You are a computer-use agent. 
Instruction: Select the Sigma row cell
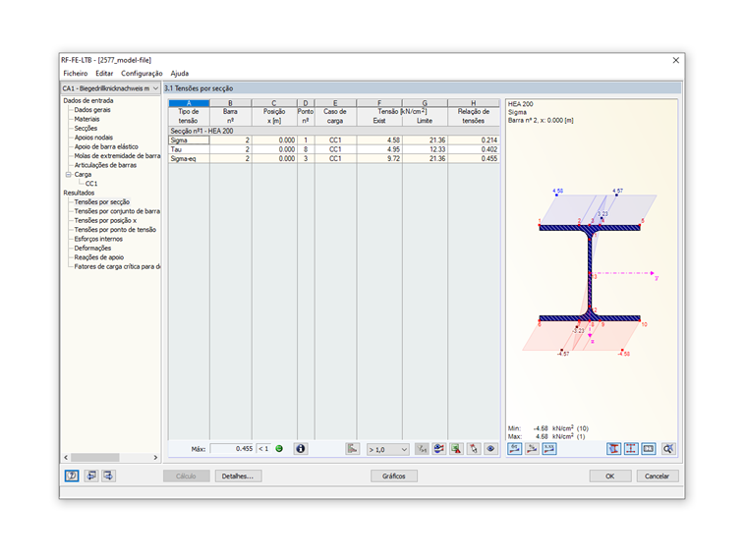[189, 140]
